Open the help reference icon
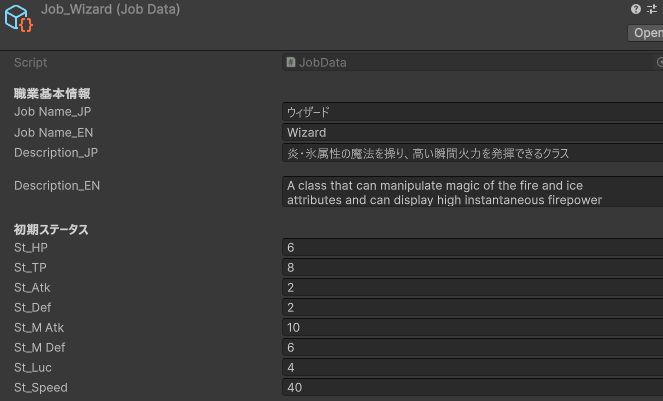This screenshot has height=401, width=663. [x=636, y=9]
